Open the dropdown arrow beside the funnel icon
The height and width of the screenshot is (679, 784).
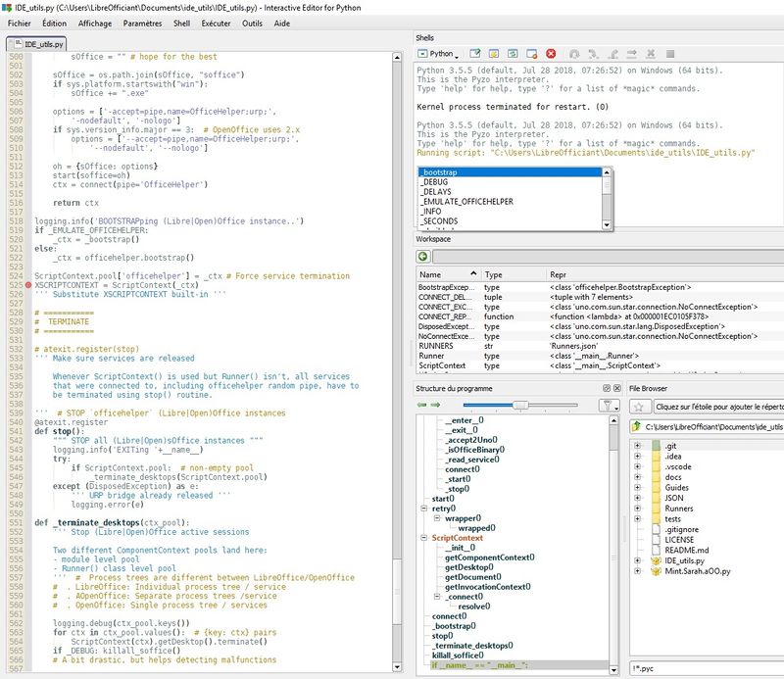click(617, 408)
